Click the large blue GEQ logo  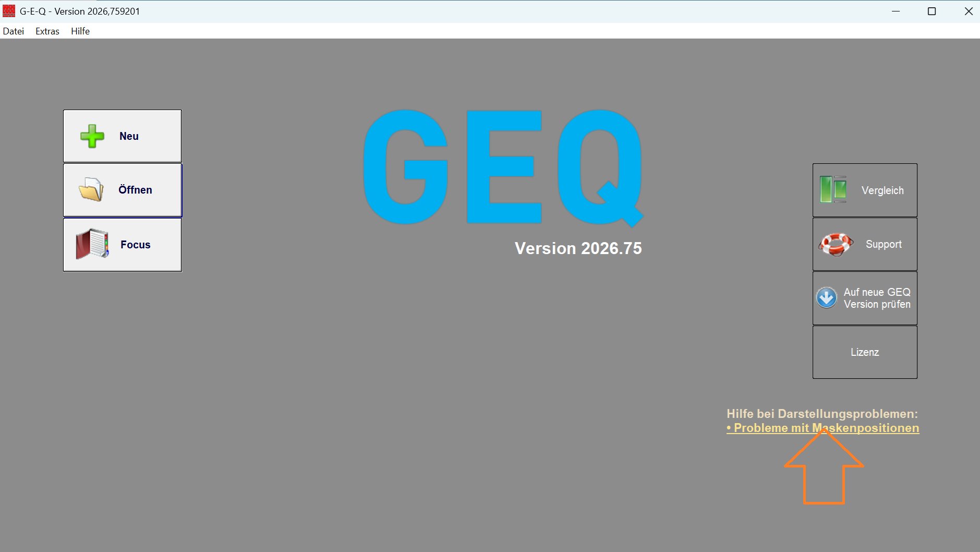coord(503,167)
